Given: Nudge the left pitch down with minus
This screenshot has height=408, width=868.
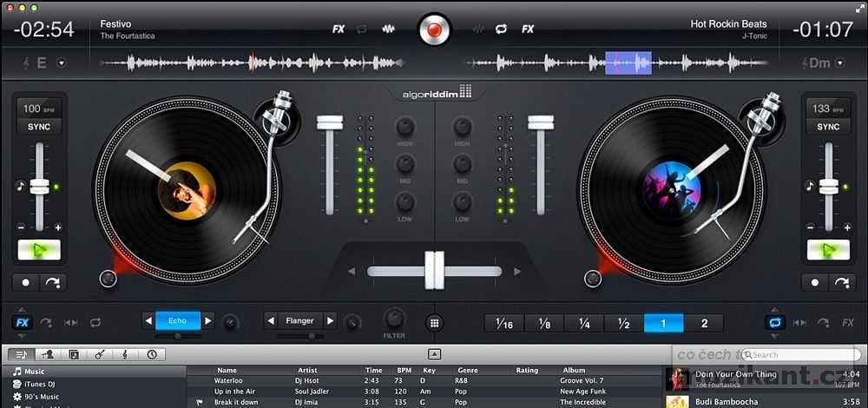Looking at the screenshot, I should [x=21, y=227].
